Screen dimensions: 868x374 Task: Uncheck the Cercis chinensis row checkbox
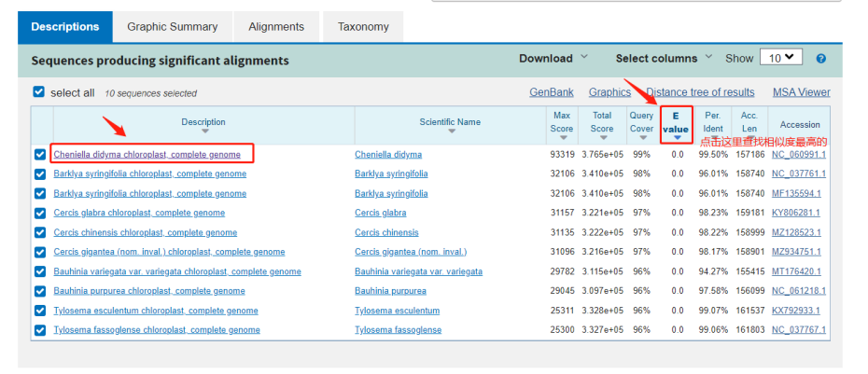40,232
